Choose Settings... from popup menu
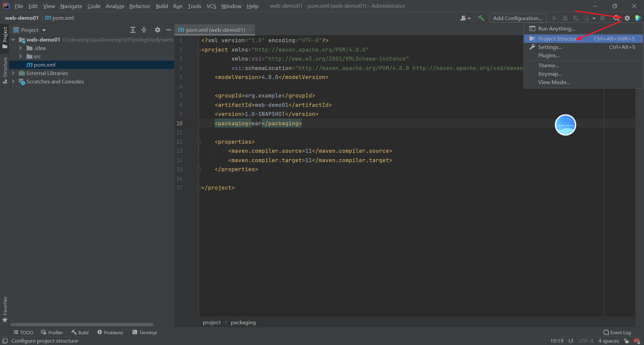 click(x=583, y=47)
